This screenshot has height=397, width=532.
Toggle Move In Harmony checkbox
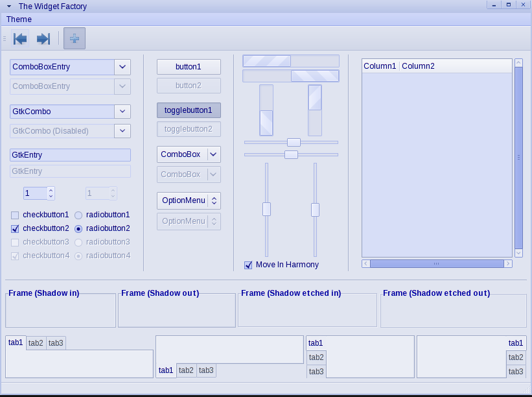tap(248, 265)
